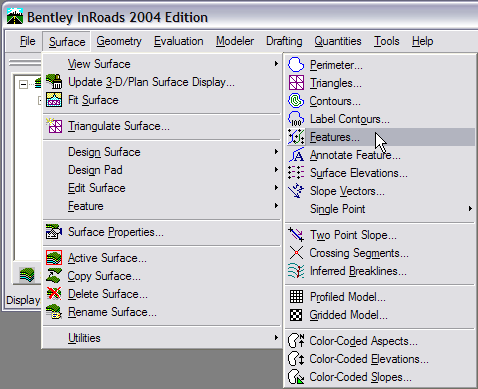Select Perimeter text in the submenu
This screenshot has height=389, width=478.
336,65
